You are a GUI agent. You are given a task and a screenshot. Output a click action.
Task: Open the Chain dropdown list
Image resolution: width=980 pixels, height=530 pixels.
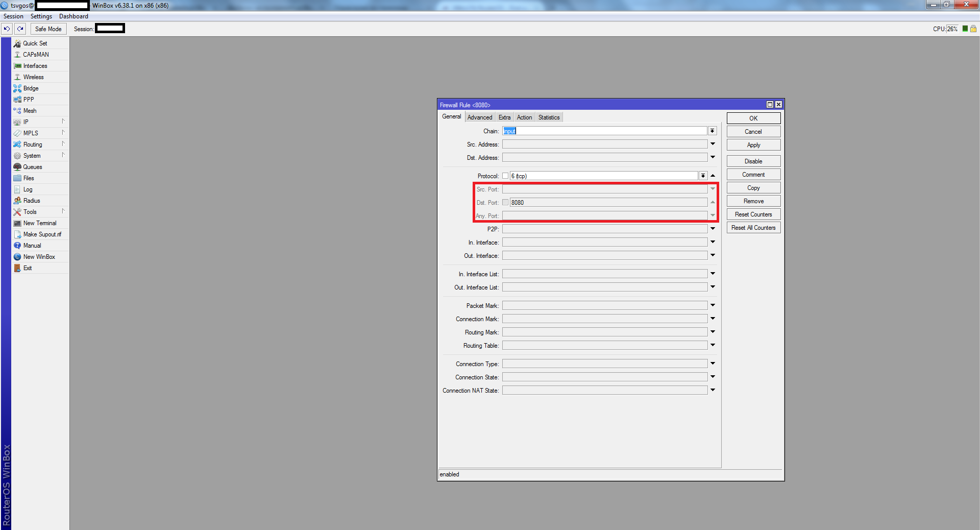click(x=713, y=131)
